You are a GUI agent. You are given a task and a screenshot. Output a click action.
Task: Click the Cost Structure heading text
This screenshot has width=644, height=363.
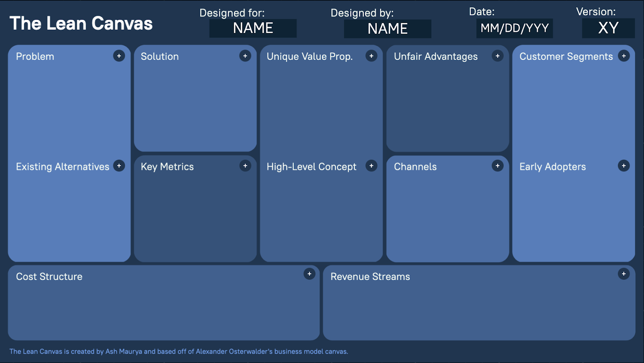(x=49, y=277)
